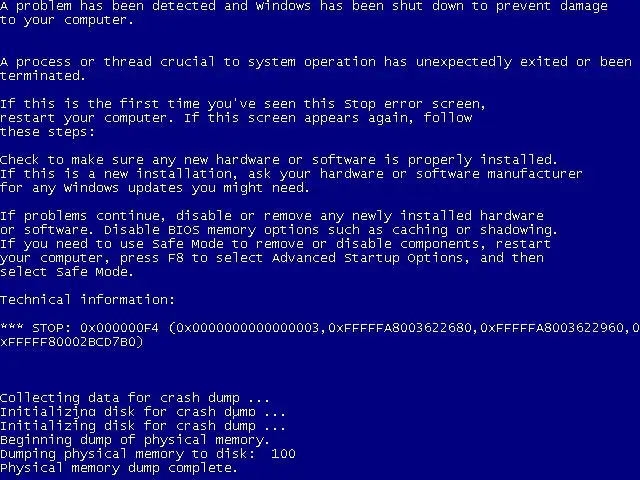The width and height of the screenshot is (640, 480).
Task: Click the 'Technical information:' heading
Action: click(x=87, y=300)
